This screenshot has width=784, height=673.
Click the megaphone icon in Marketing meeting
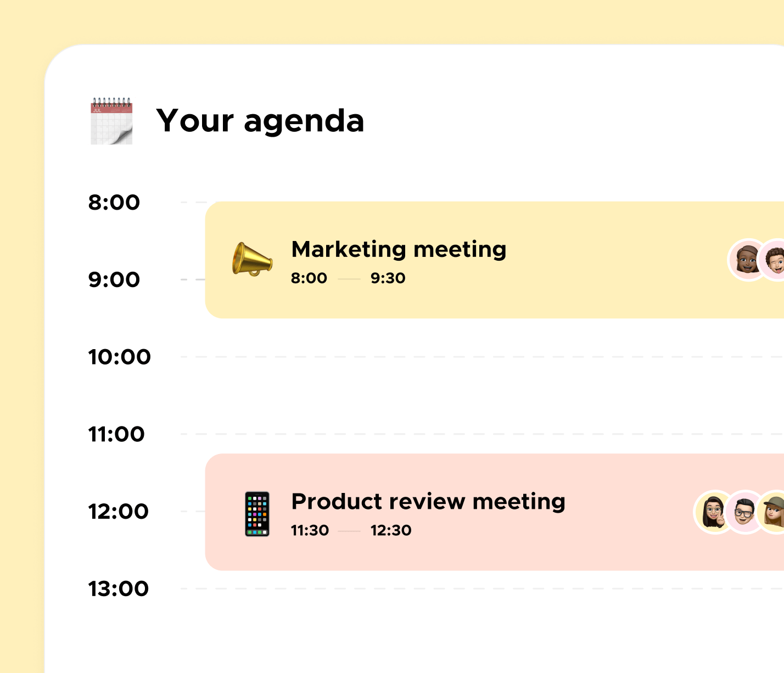[252, 259]
